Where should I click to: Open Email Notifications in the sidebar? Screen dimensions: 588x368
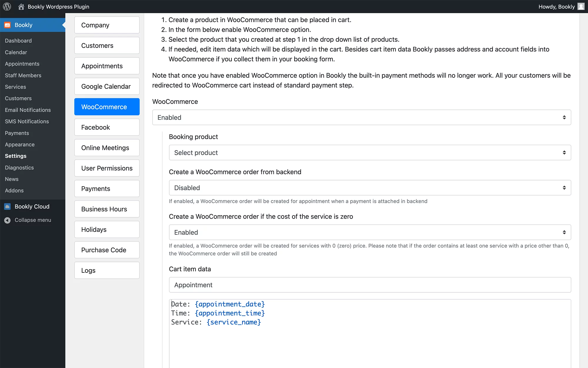point(28,110)
